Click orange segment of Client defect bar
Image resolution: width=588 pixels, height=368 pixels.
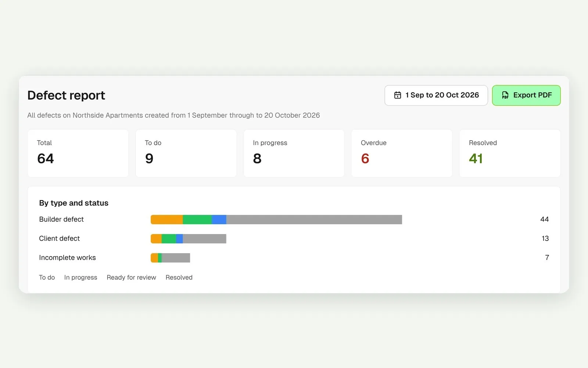pyautogui.click(x=156, y=239)
